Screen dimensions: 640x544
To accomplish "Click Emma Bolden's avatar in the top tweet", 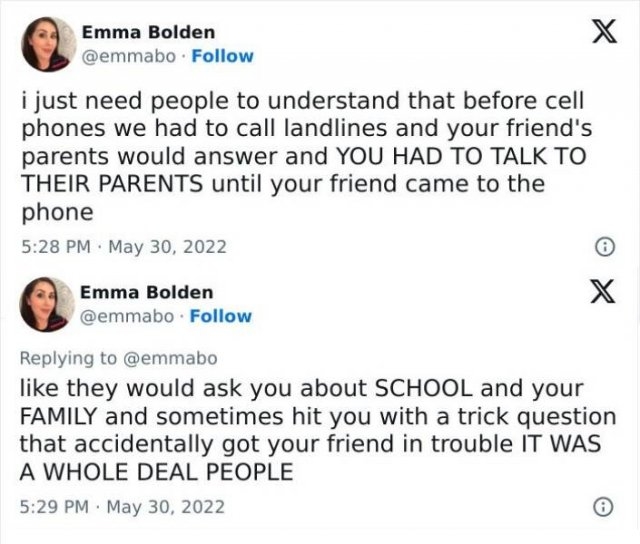I will (49, 44).
